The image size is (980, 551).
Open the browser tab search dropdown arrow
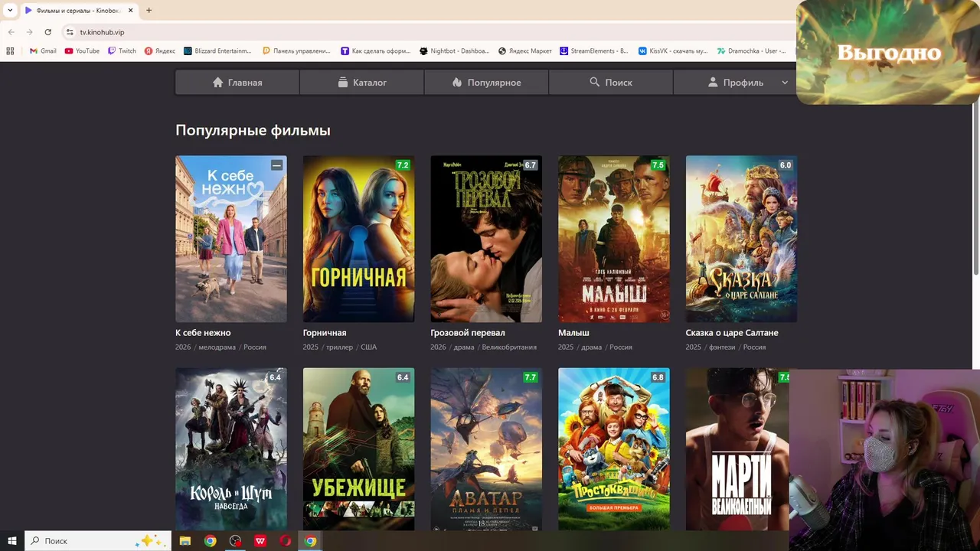coord(10,11)
